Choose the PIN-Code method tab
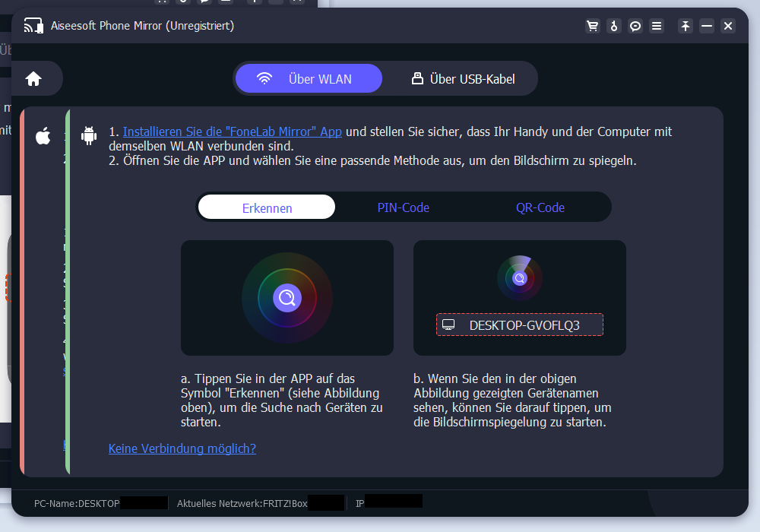The height and width of the screenshot is (532, 760). 403,207
